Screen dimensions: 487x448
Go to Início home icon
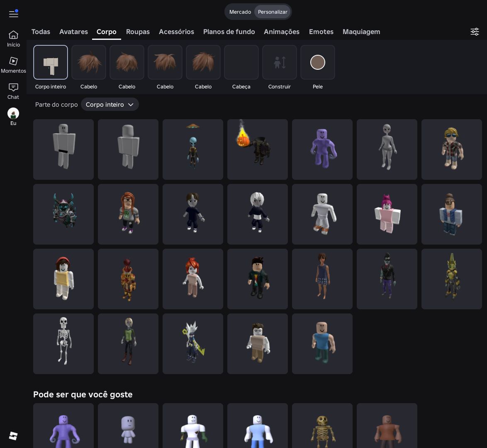click(x=13, y=39)
